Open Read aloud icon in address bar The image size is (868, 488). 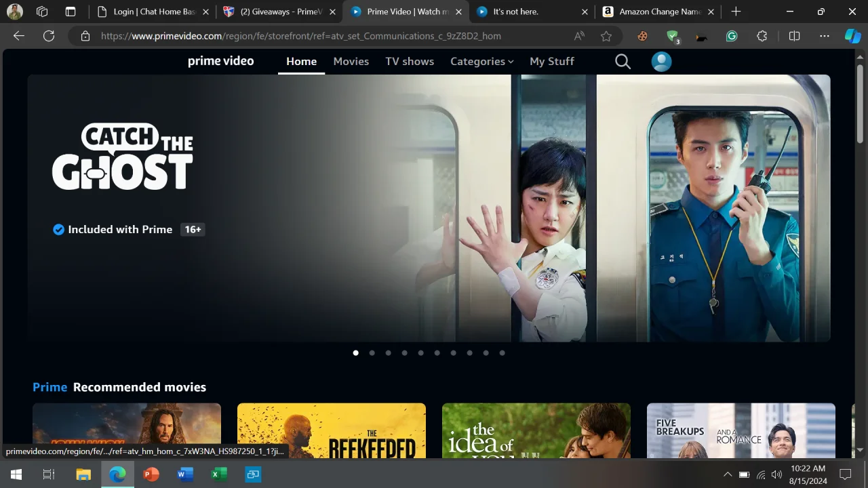tap(579, 36)
